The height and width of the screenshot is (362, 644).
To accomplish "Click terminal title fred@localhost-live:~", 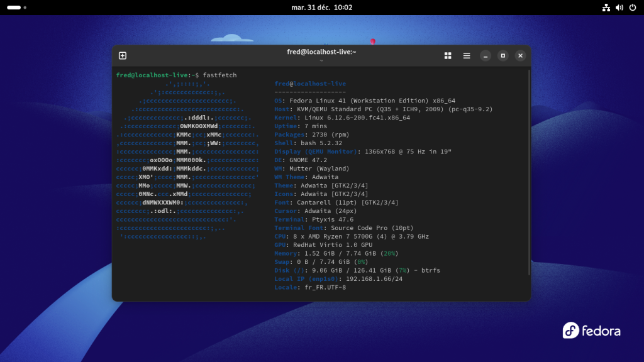I will pyautogui.click(x=321, y=52).
